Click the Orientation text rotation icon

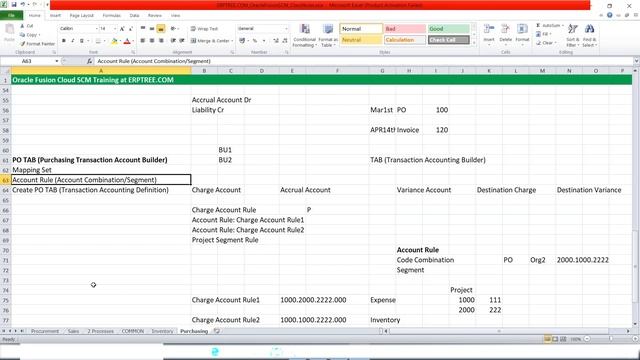173,29
